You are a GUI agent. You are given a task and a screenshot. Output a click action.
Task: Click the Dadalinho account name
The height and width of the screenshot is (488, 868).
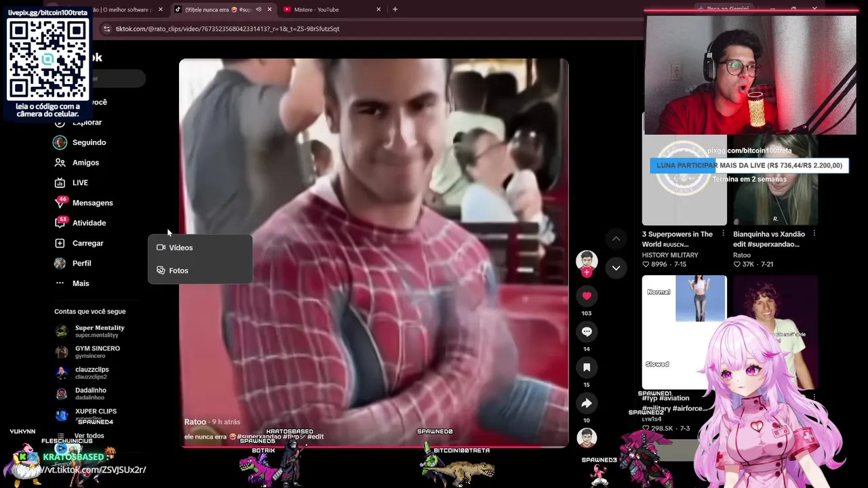click(x=90, y=390)
